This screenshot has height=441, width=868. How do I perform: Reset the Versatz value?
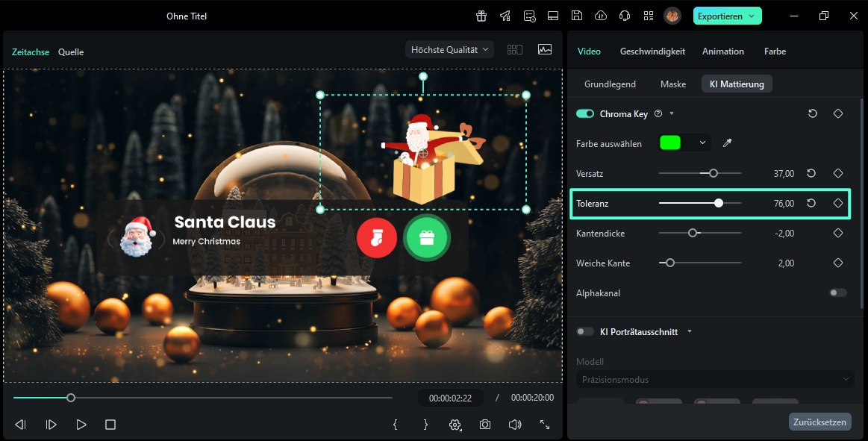pos(812,173)
